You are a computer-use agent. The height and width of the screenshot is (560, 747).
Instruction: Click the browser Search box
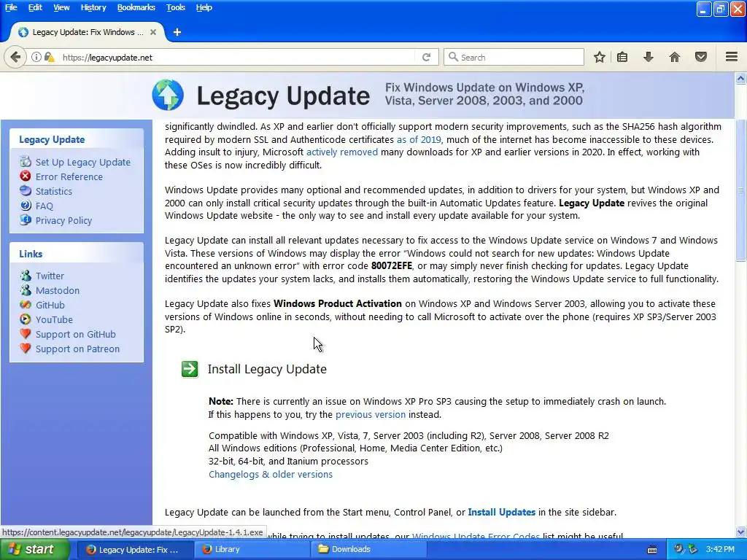(514, 57)
